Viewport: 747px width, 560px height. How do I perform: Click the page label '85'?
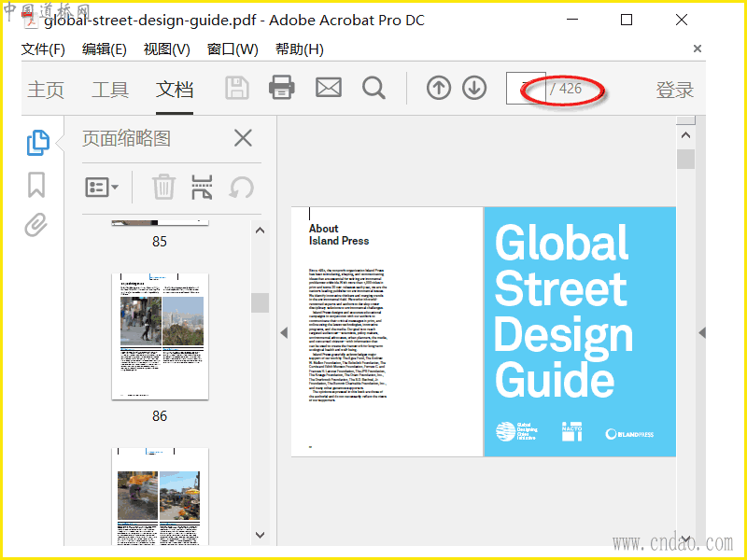(160, 242)
